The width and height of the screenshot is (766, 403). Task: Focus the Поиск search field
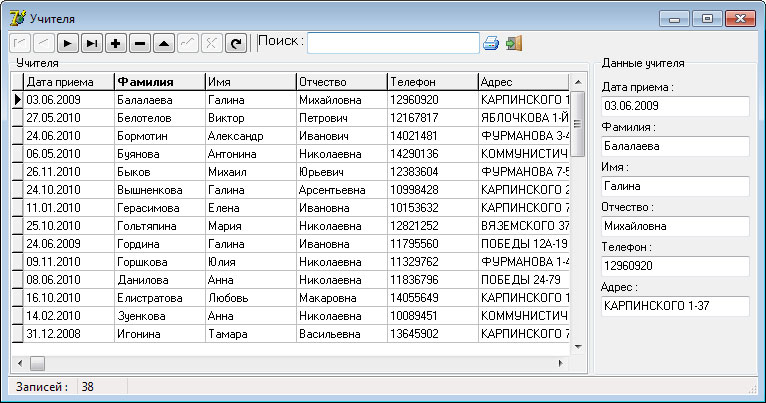pyautogui.click(x=393, y=43)
